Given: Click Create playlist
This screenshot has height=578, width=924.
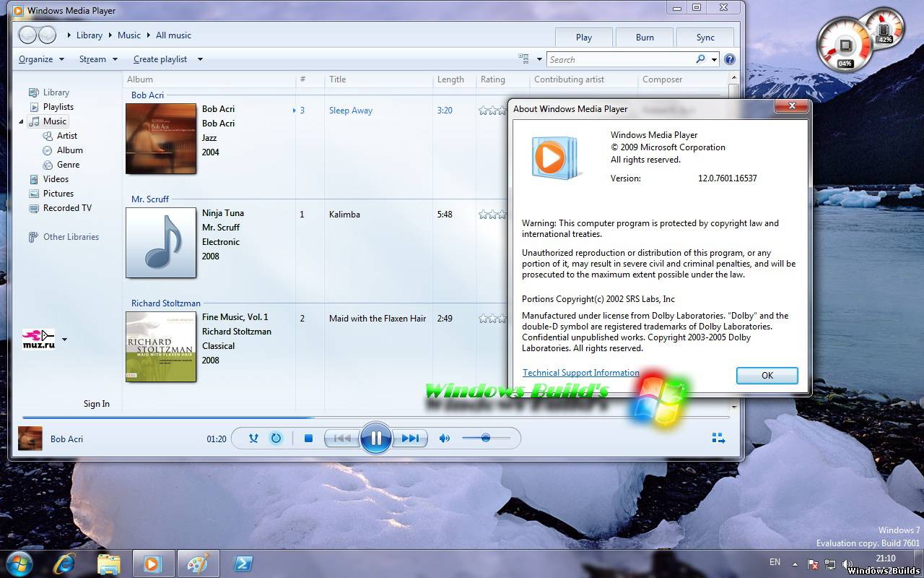Looking at the screenshot, I should (x=160, y=59).
